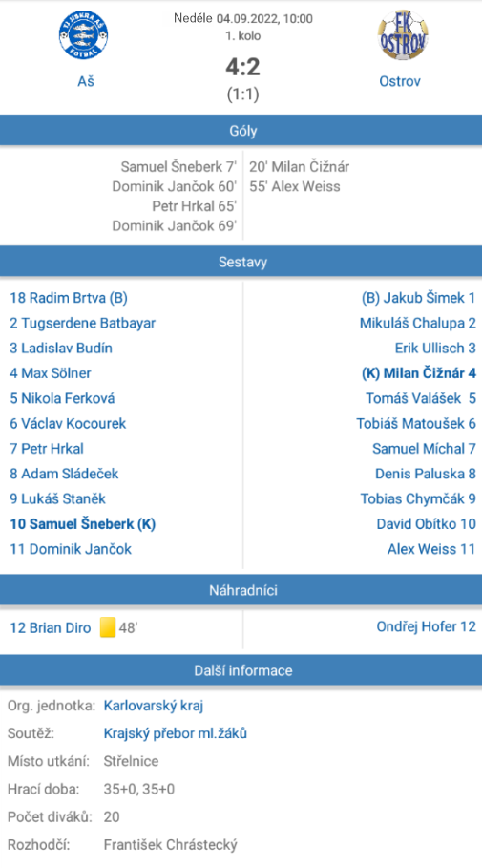Click the Aš team logo

click(84, 35)
